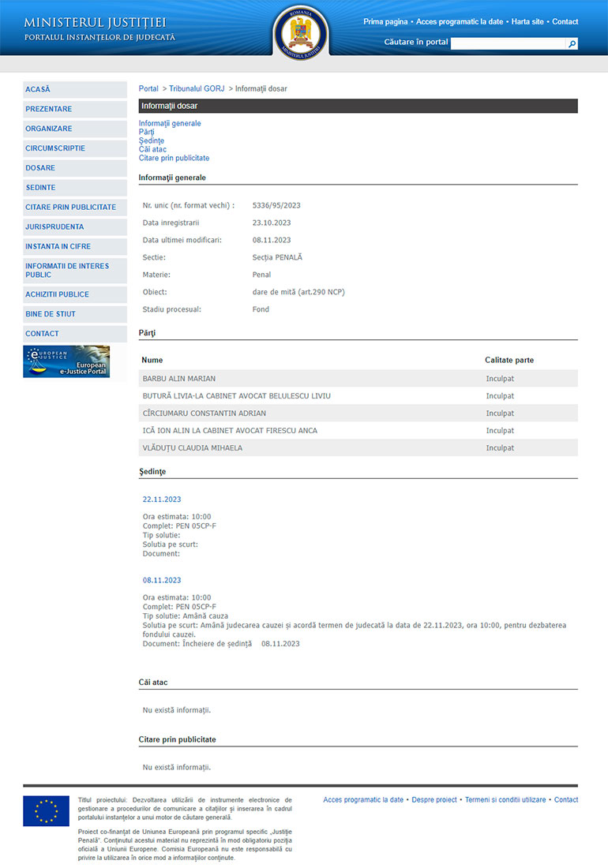Open the European e-Justice Portal banner

[66, 361]
